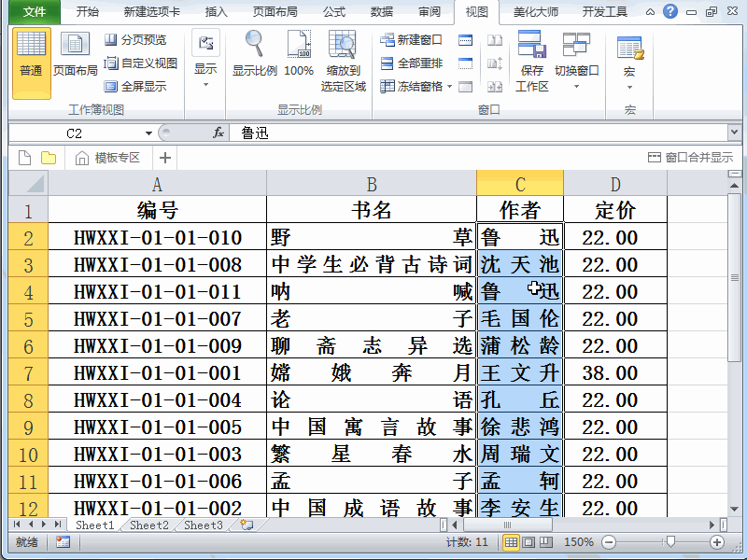Open a New Window (新建窗口)
Image resolution: width=747 pixels, height=560 pixels.
(412, 39)
